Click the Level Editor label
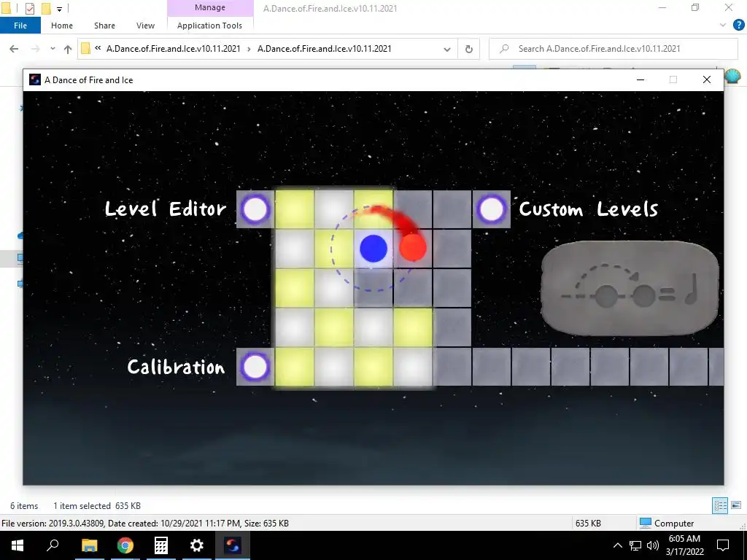The image size is (747, 560). (165, 209)
